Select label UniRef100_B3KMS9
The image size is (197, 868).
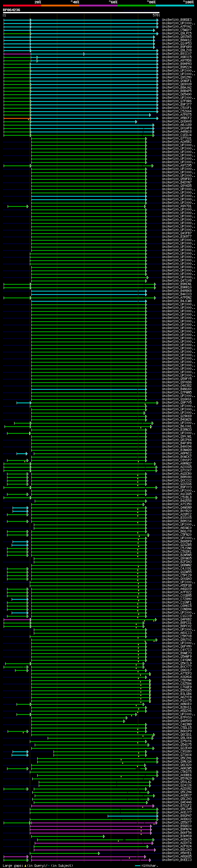[177, 836]
